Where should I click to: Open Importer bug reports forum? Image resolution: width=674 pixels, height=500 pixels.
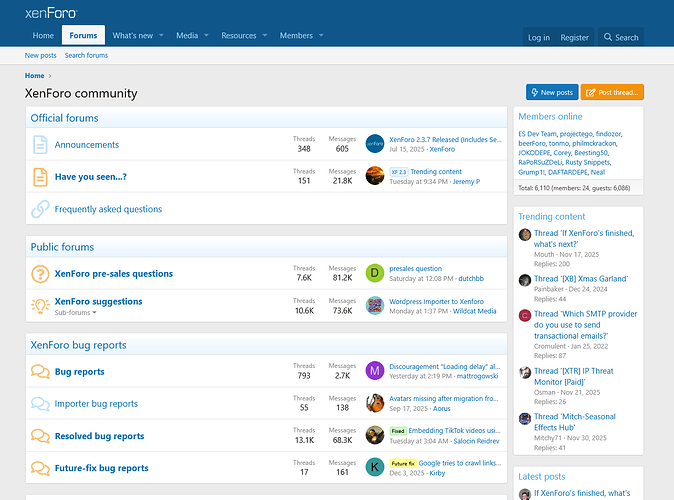coord(96,404)
